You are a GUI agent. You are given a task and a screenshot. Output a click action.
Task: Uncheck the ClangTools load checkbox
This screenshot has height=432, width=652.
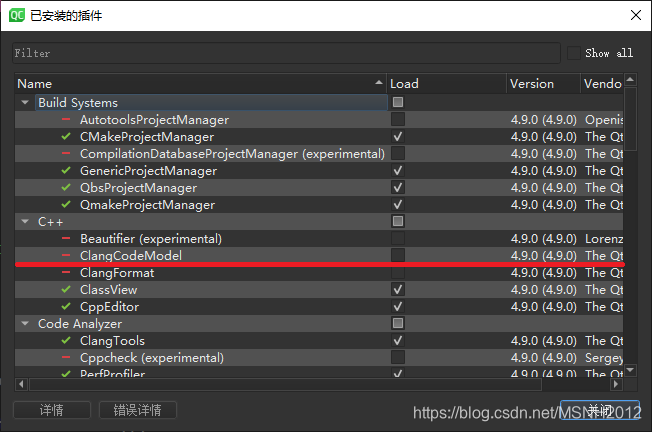pyautogui.click(x=398, y=341)
